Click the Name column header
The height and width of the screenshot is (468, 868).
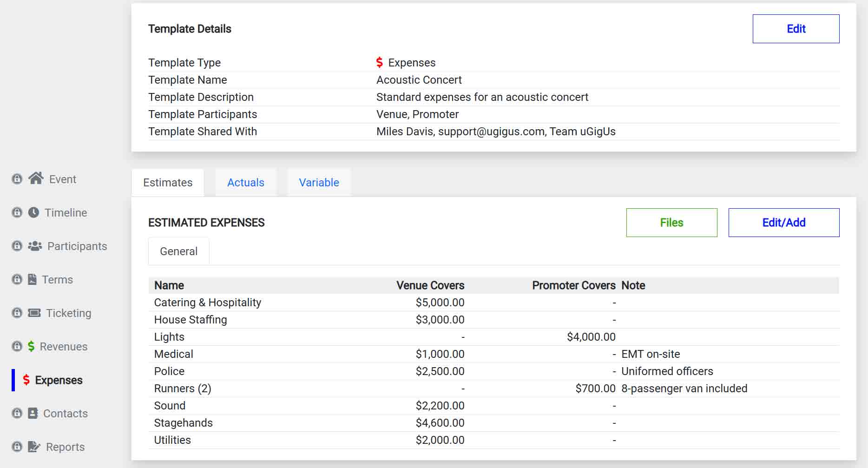(x=169, y=285)
